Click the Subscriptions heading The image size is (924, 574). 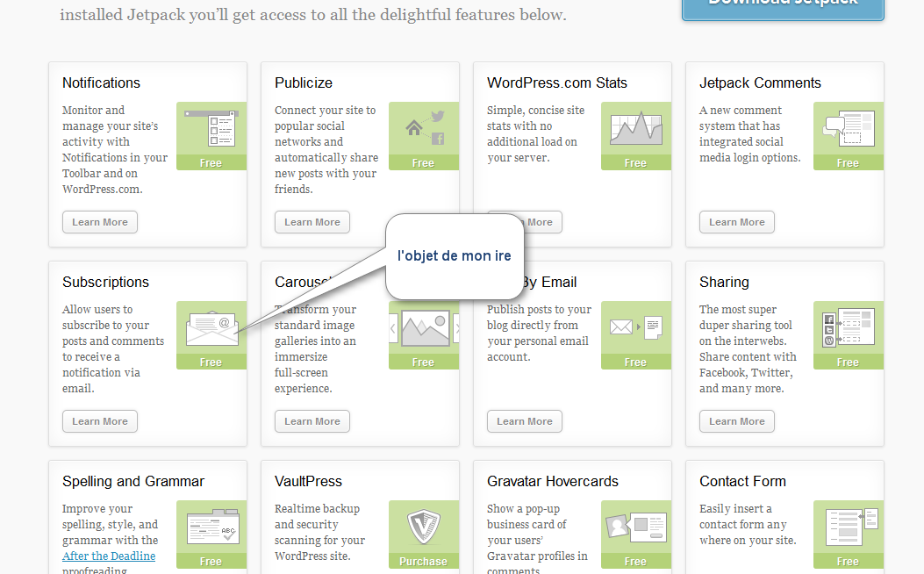105,283
